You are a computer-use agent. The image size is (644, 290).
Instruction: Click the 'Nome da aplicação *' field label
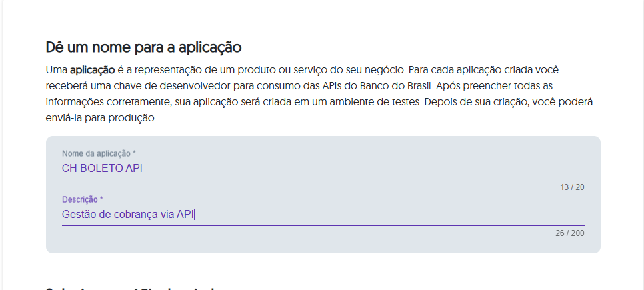click(99, 153)
